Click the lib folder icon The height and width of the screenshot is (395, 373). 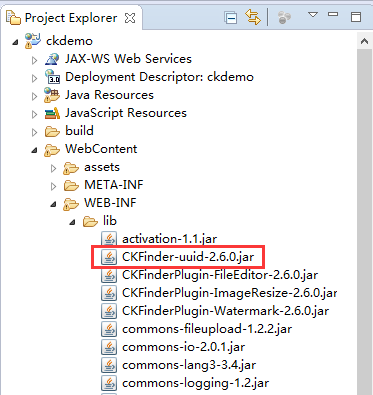click(90, 221)
